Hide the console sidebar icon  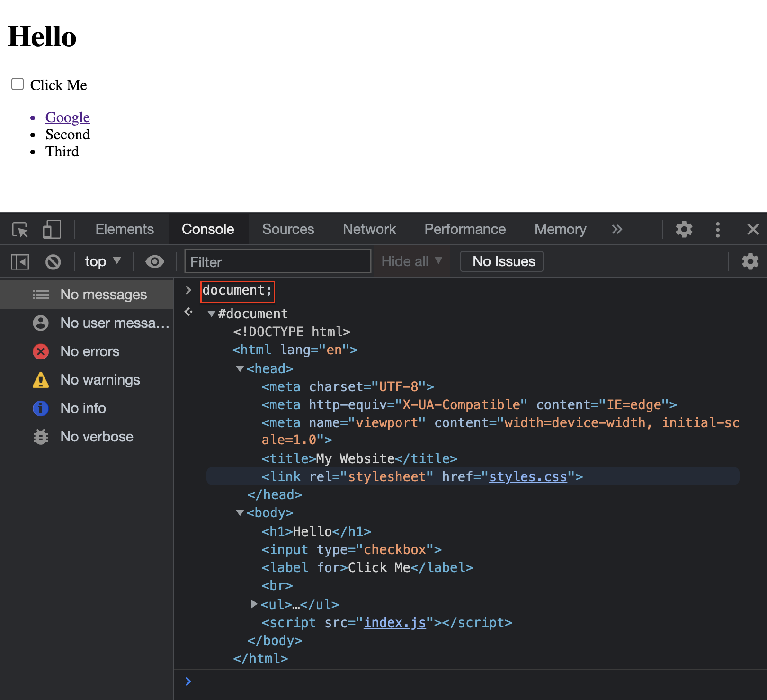point(20,262)
